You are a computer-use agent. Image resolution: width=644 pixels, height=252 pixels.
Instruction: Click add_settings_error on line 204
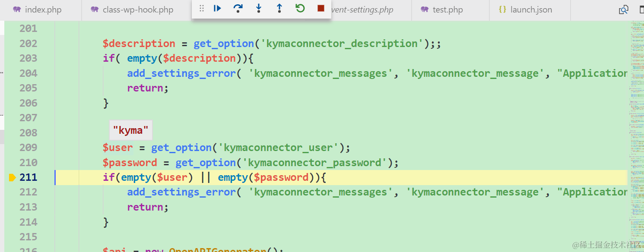pyautogui.click(x=181, y=73)
